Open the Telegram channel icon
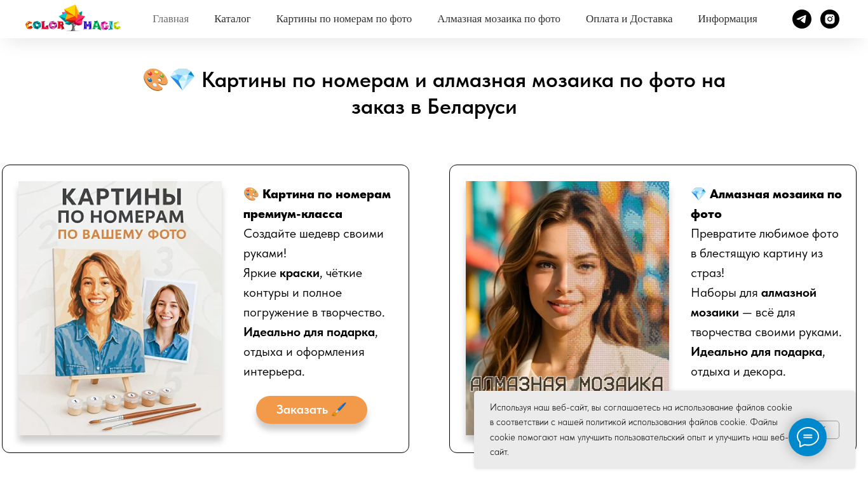Screen dimensions: 868x488 (x=802, y=19)
